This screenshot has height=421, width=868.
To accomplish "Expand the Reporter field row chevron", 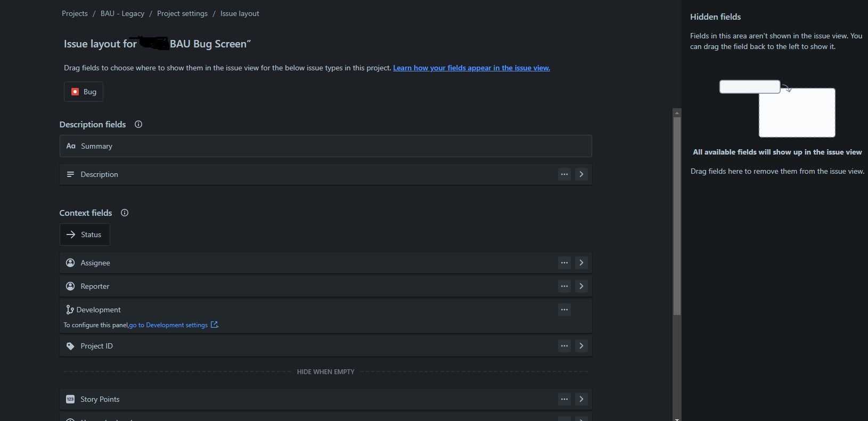I will tap(582, 286).
